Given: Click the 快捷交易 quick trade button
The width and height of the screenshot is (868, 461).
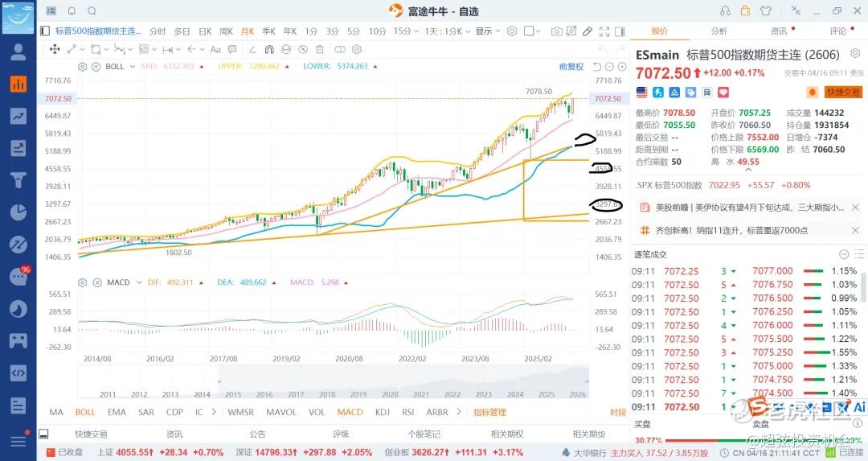Looking at the screenshot, I should pyautogui.click(x=843, y=92).
